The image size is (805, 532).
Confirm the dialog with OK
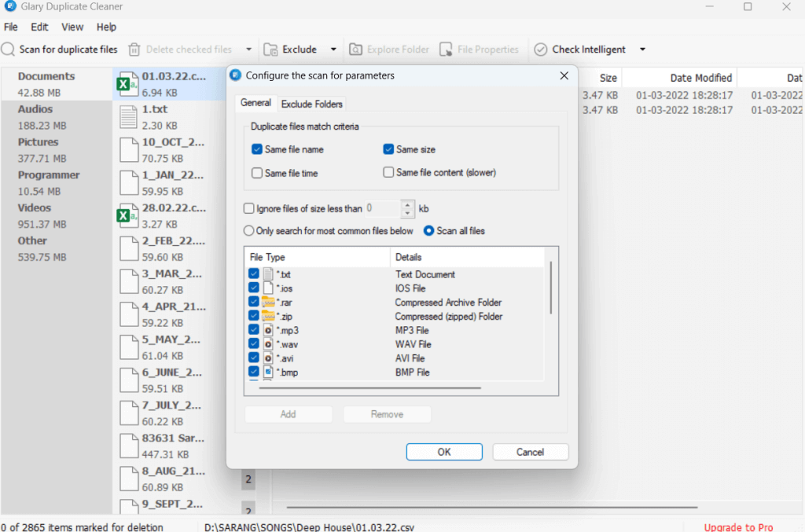pyautogui.click(x=444, y=452)
